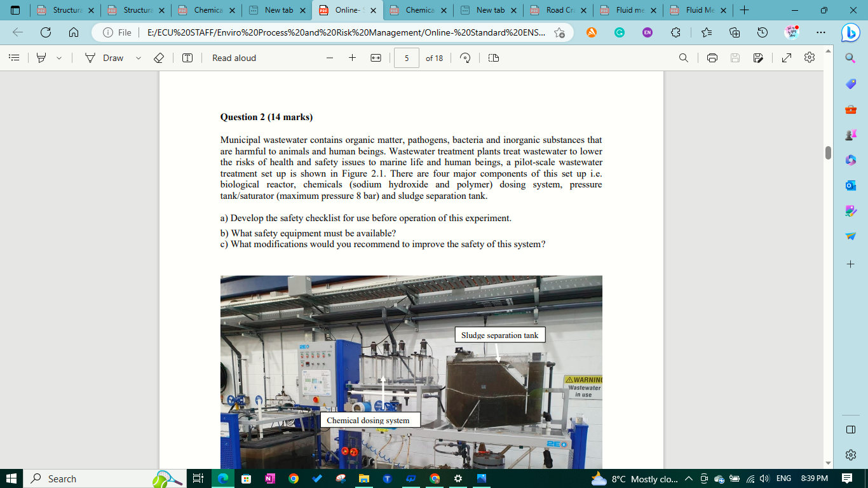868x488 pixels.
Task: Rotate the PDF page
Action: 466,58
